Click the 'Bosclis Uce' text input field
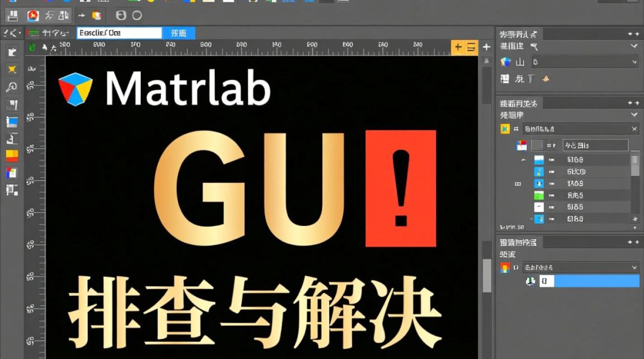The width and height of the screenshot is (644, 359). [x=119, y=33]
